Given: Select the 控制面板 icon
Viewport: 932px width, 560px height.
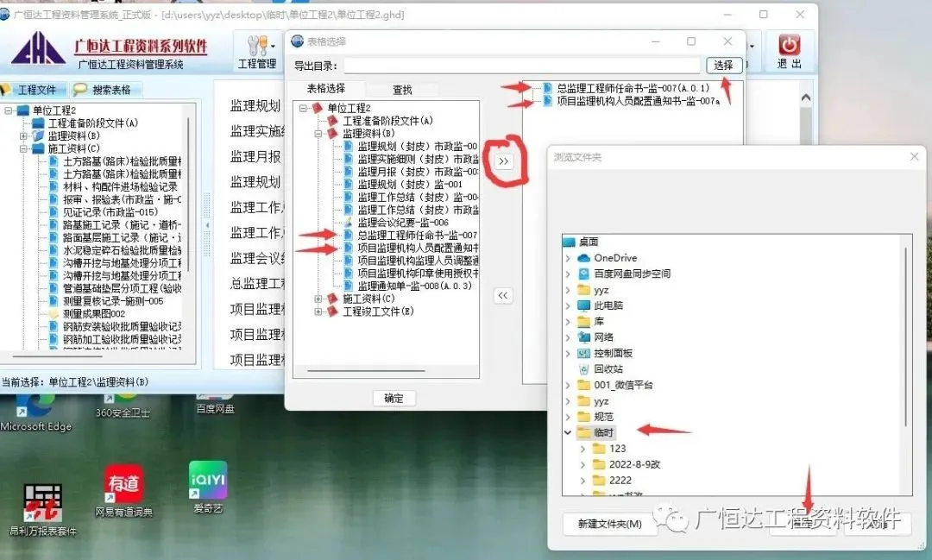Looking at the screenshot, I should pyautogui.click(x=583, y=353).
